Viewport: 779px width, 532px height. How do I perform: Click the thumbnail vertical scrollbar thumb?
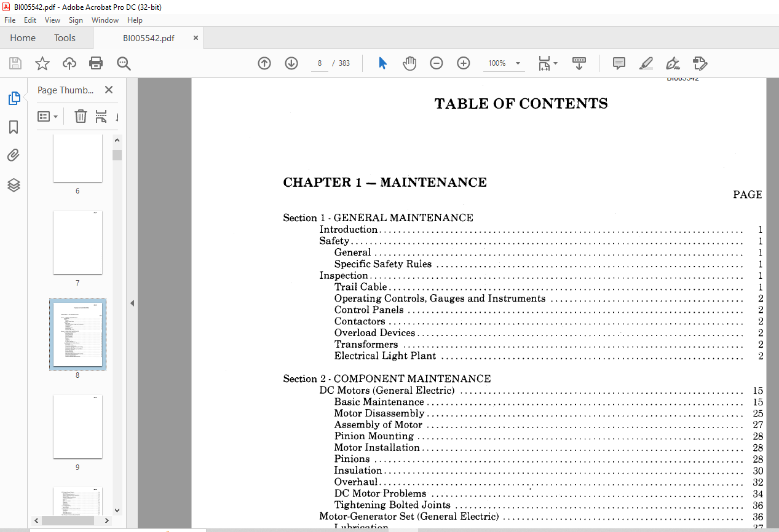pos(117,155)
